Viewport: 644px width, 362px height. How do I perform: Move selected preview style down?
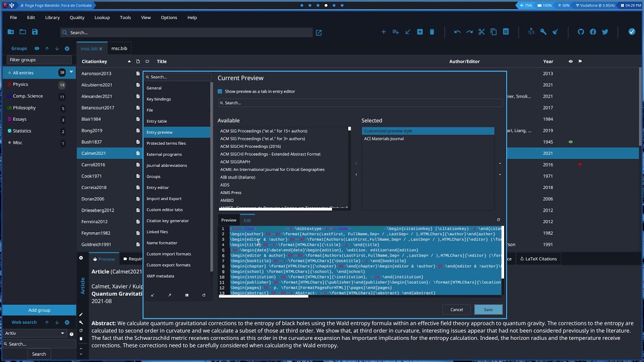[x=500, y=174]
